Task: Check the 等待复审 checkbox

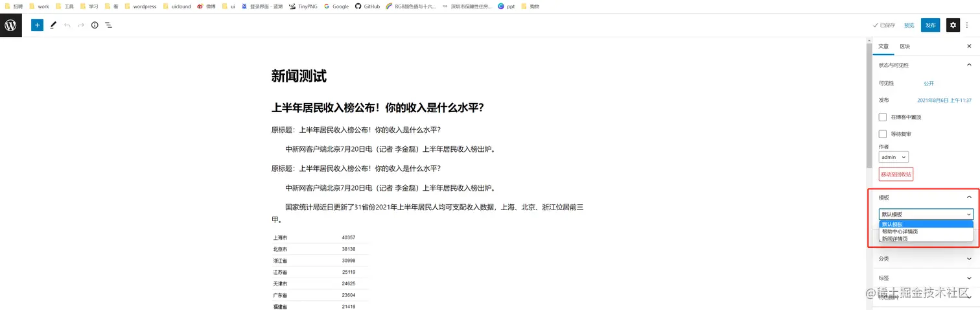Action: coord(883,134)
